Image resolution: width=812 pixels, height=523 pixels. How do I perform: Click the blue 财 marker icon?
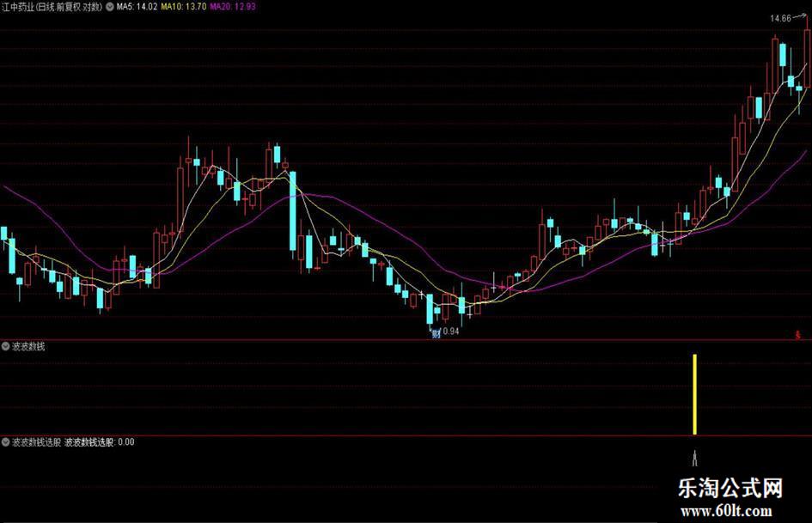(x=436, y=333)
